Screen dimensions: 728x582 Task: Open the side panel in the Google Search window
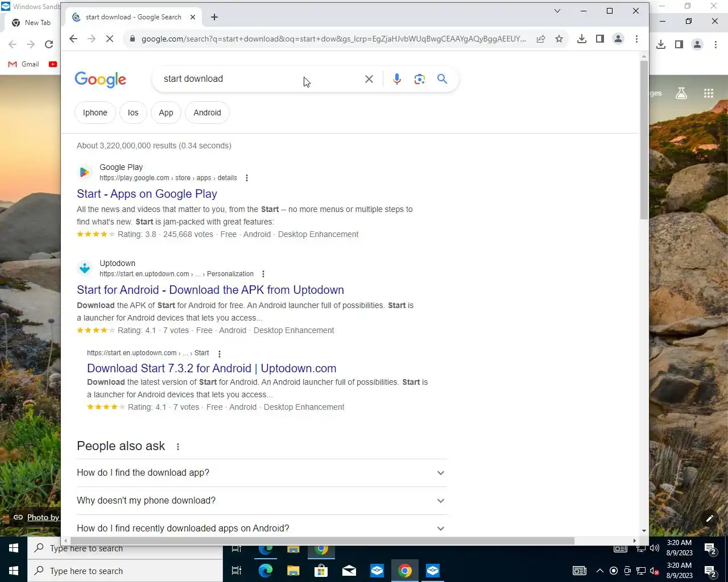(600, 39)
